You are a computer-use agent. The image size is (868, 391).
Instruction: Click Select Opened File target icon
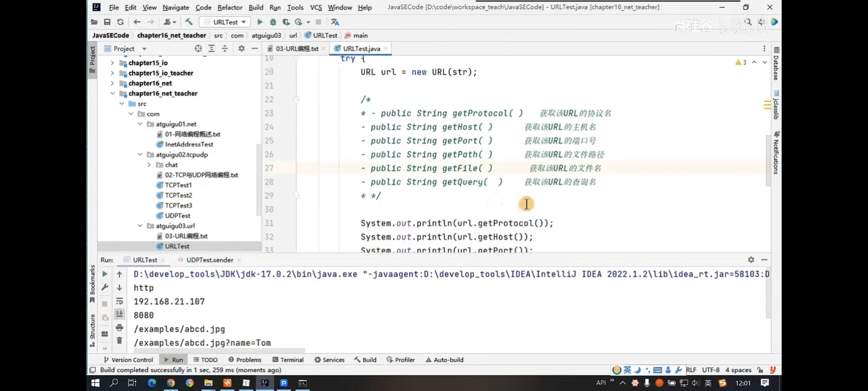click(198, 49)
